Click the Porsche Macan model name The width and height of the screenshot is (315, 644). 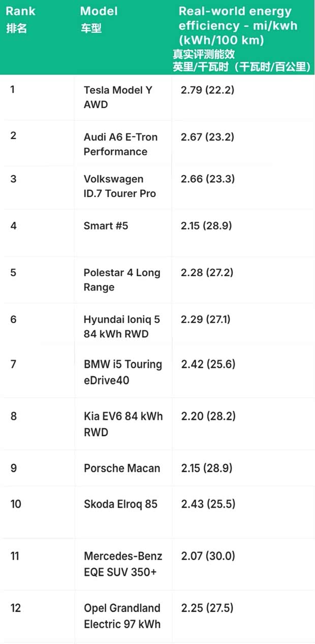coord(121,468)
